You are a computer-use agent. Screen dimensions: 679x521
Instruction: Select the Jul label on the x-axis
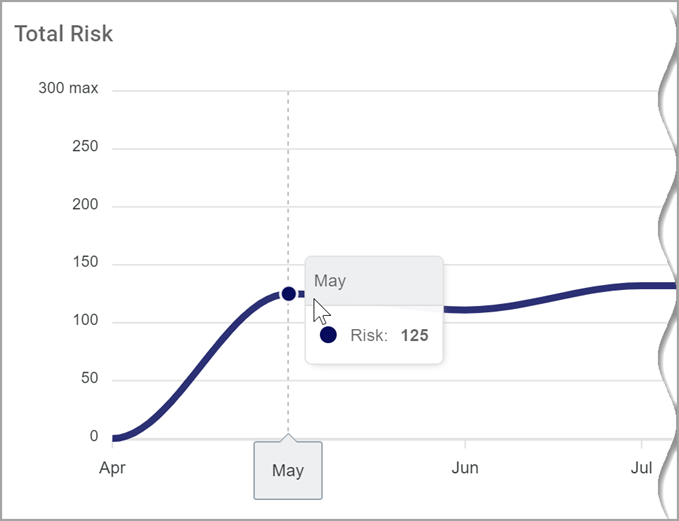(642, 467)
